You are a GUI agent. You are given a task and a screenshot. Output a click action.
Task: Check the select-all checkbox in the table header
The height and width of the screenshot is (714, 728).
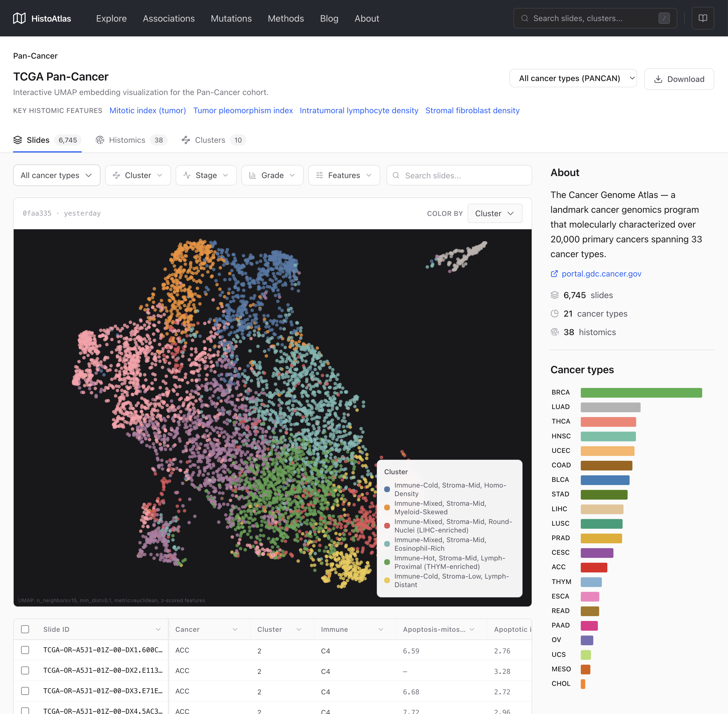(x=25, y=629)
